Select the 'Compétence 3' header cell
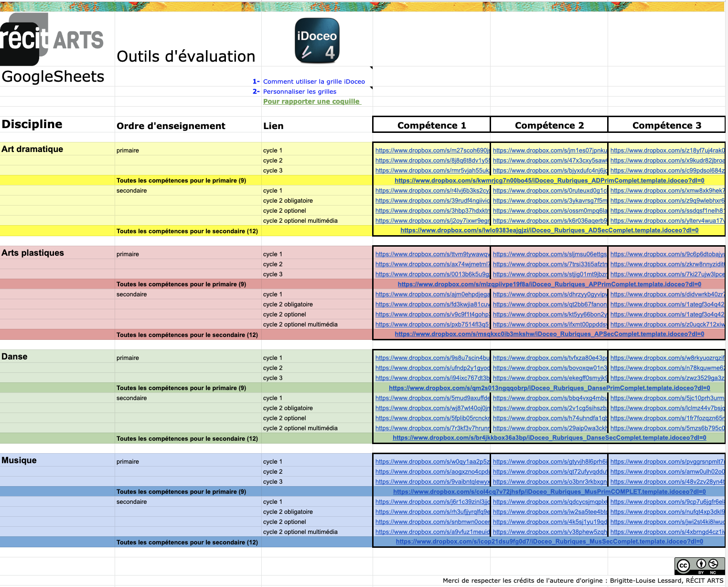 (667, 125)
